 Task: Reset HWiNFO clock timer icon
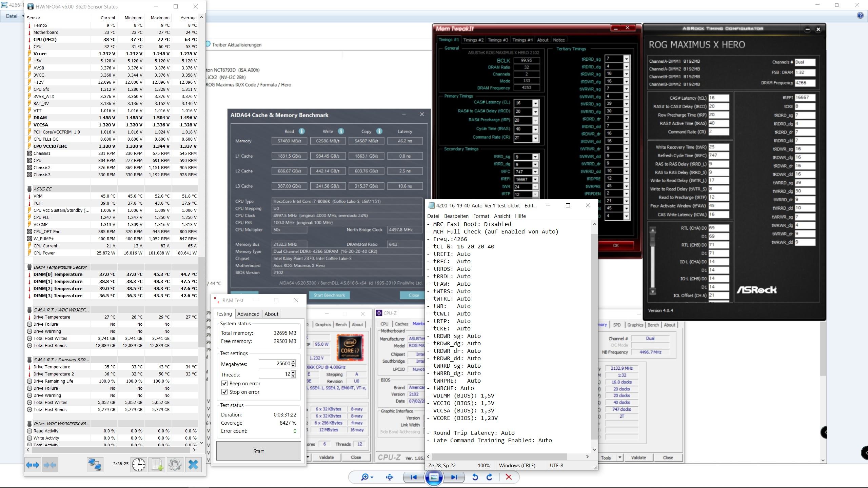pyautogui.click(x=139, y=465)
